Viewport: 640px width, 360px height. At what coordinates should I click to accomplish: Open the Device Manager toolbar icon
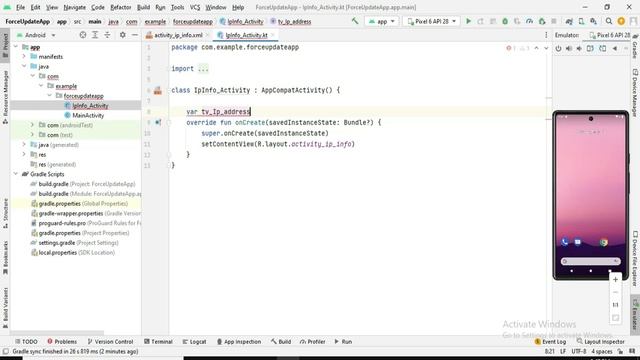[581, 21]
